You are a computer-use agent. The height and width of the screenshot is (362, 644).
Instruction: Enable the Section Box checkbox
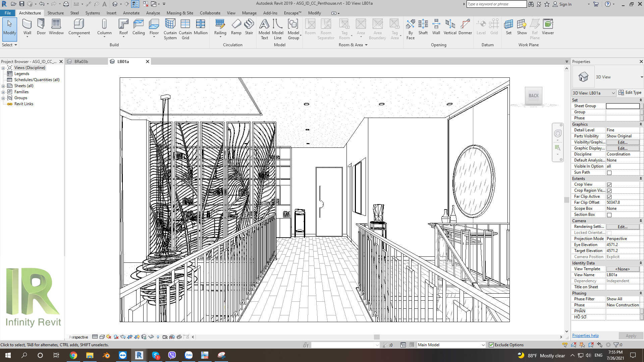[x=609, y=215]
